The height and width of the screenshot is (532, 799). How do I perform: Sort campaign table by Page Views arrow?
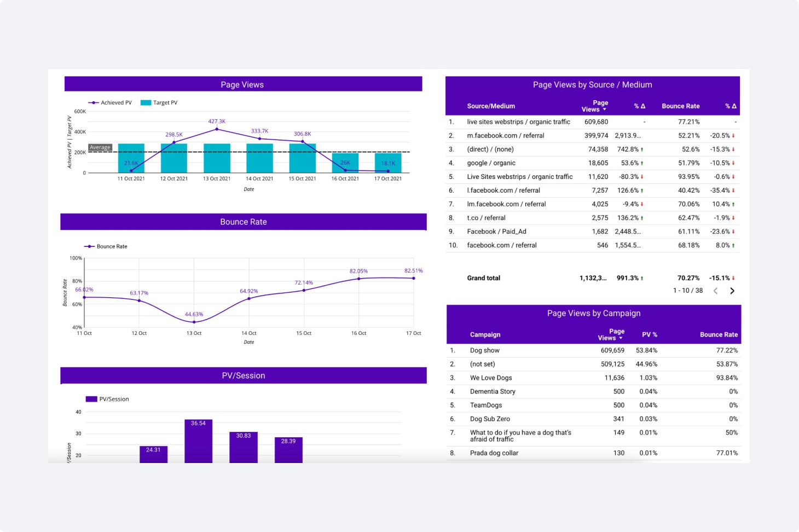[621, 338]
